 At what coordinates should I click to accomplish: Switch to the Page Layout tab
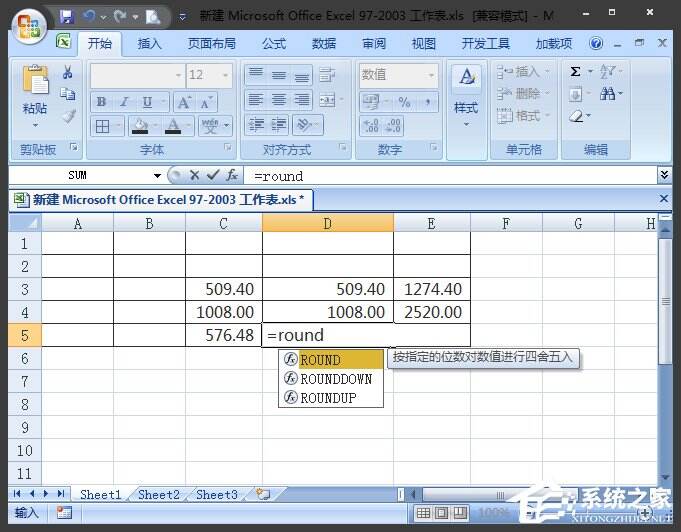click(x=212, y=43)
